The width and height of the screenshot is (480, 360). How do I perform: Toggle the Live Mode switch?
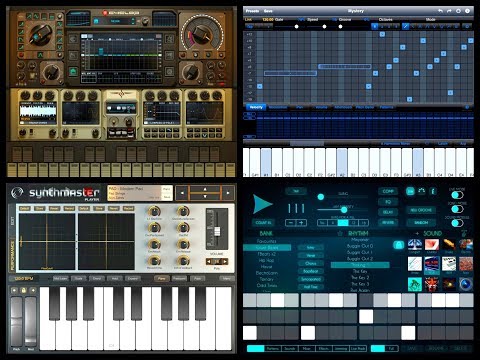457,195
